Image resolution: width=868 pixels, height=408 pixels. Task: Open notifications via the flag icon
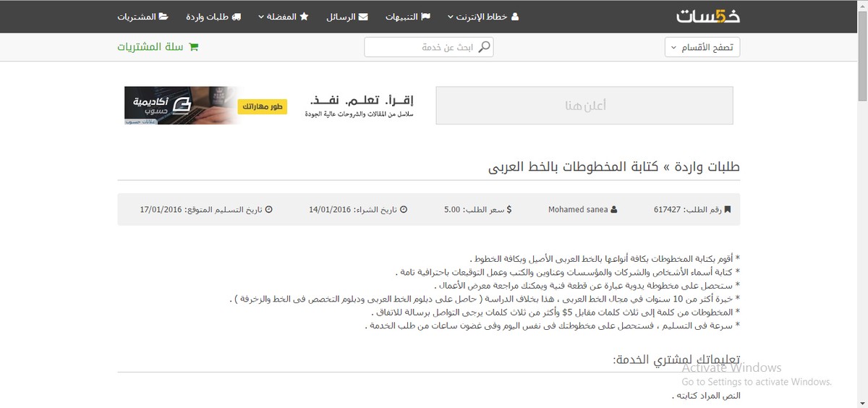(x=426, y=17)
